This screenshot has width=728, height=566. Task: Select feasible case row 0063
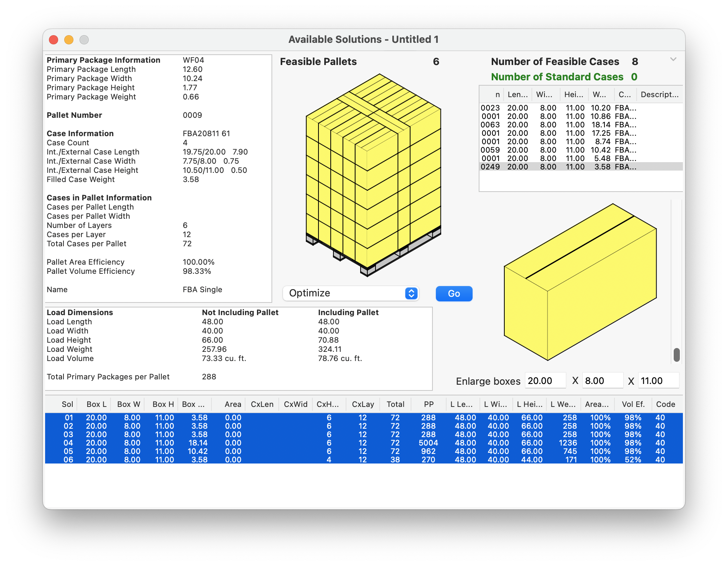(581, 125)
